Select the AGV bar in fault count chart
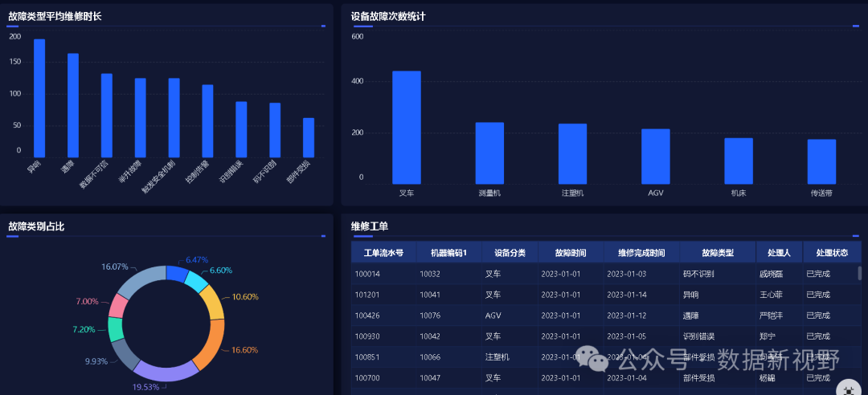 [x=656, y=157]
